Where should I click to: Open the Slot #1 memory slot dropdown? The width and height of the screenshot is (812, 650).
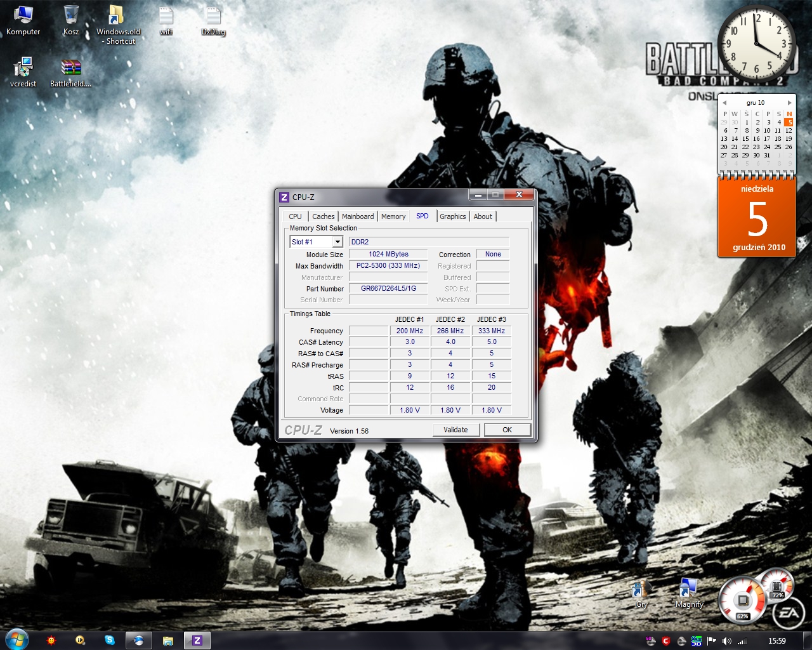click(337, 242)
